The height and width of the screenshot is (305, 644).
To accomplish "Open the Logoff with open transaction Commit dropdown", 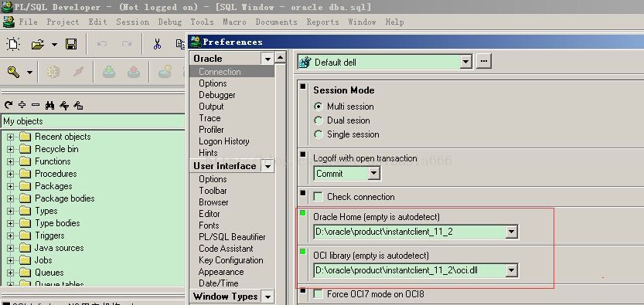I will [x=373, y=174].
